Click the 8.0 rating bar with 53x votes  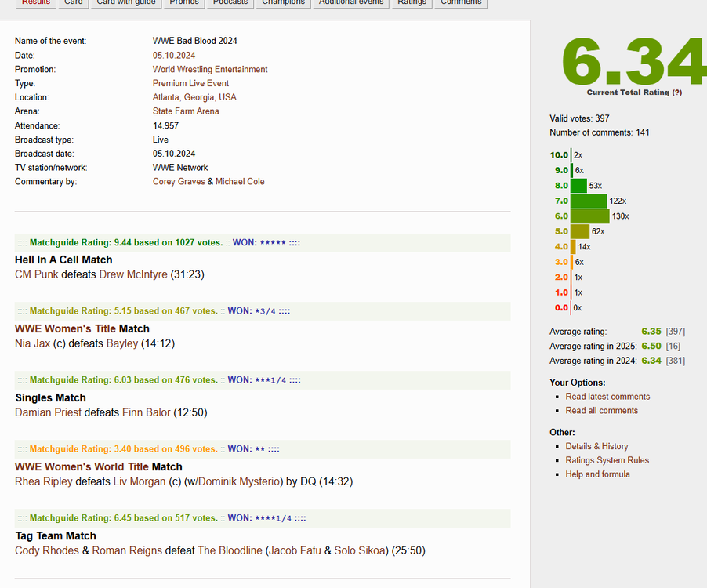tap(578, 186)
